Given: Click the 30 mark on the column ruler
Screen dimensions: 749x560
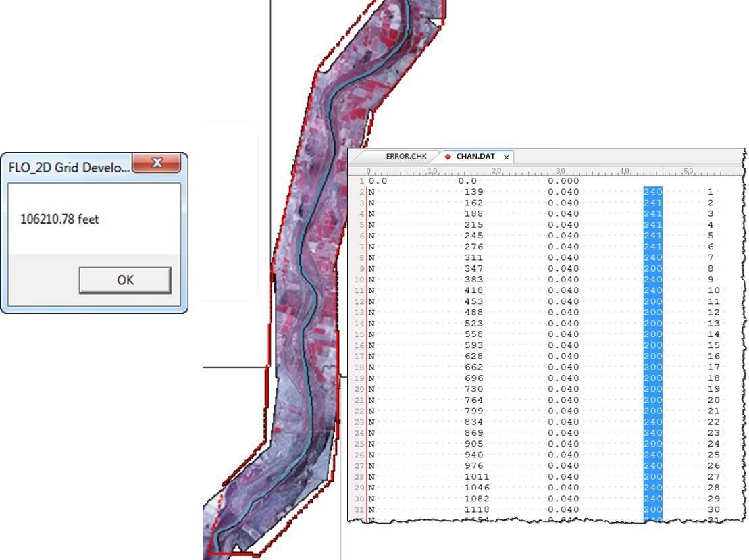Looking at the screenshot, I should tap(560, 171).
